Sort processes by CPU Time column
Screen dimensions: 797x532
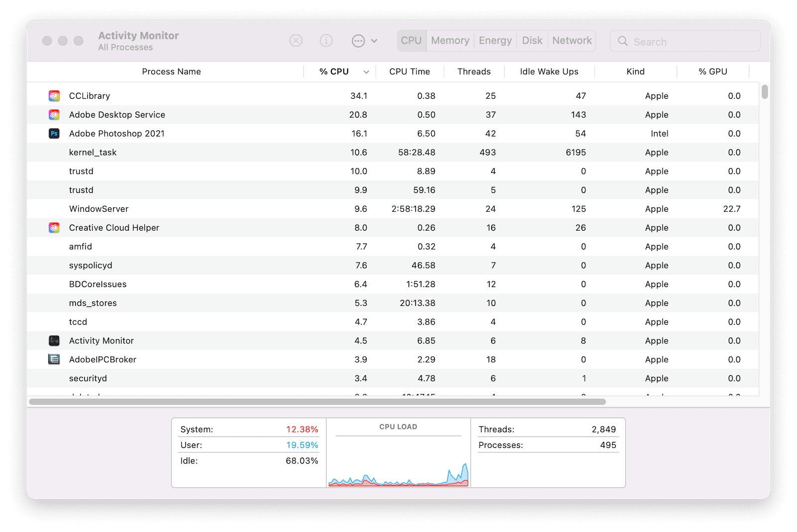point(409,71)
